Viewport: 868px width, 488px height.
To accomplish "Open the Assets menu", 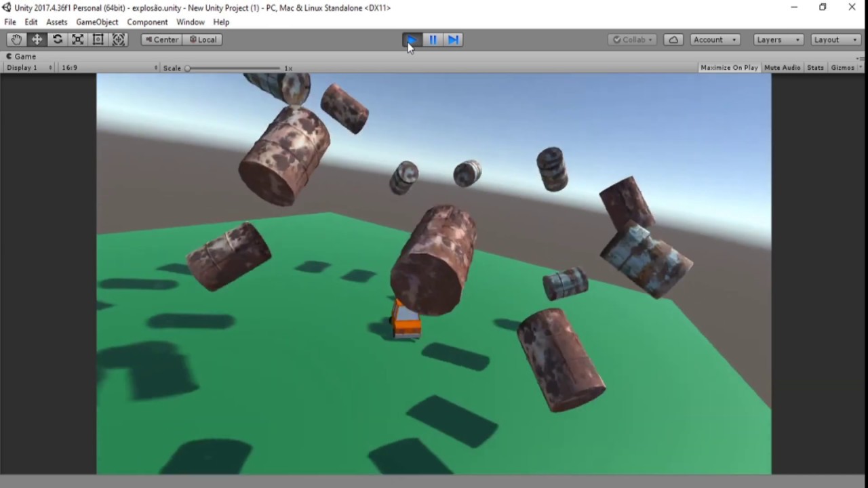I will [57, 22].
